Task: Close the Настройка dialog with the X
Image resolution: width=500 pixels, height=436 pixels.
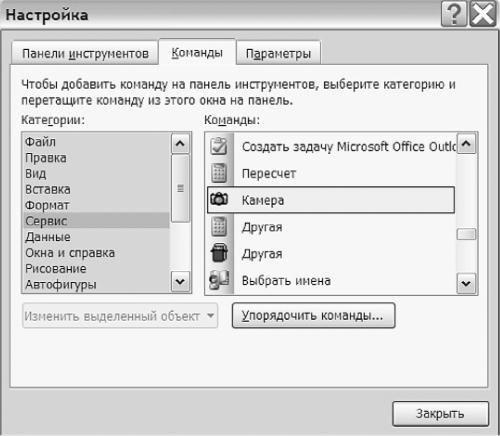Action: (x=482, y=14)
